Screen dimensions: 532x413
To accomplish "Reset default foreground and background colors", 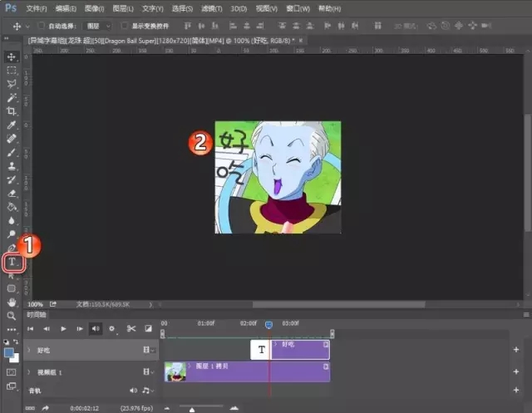I will [x=6, y=342].
